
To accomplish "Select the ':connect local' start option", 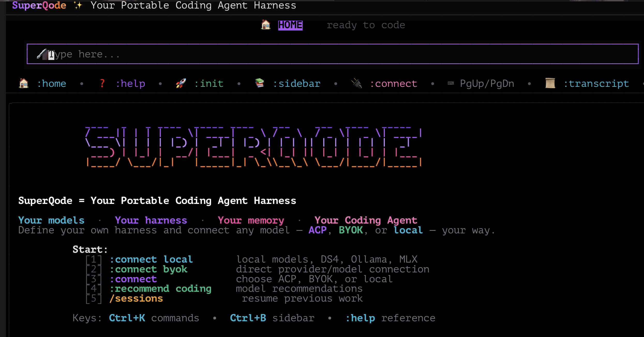I will 151,259.
